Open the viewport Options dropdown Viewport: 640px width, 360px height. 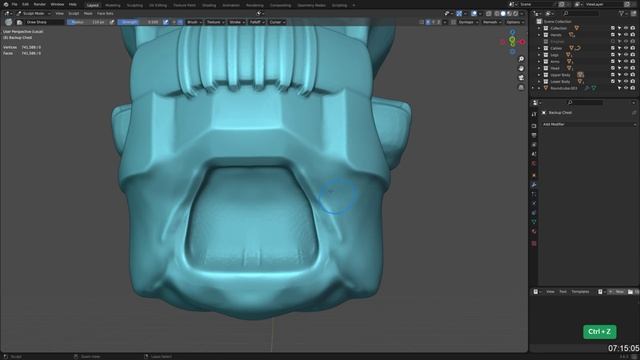515,22
